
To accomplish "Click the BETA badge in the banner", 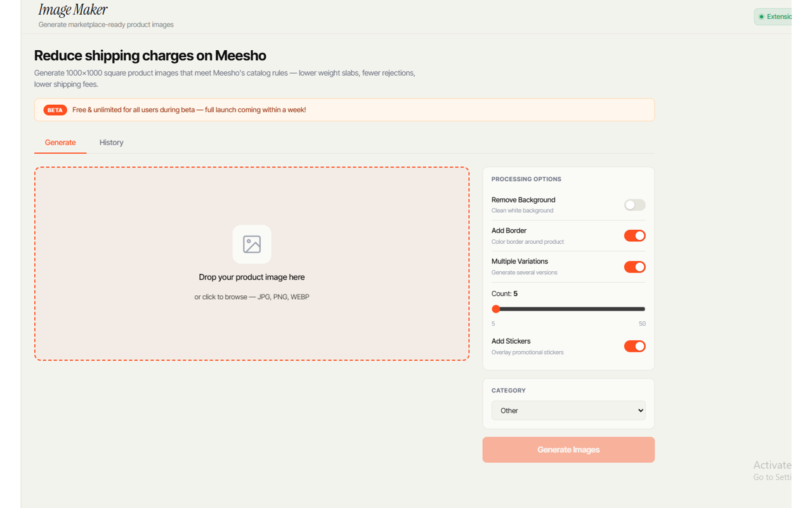I will point(55,110).
